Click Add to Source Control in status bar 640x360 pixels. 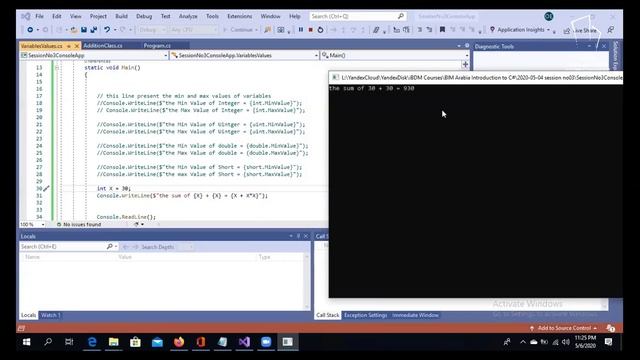(x=563, y=328)
